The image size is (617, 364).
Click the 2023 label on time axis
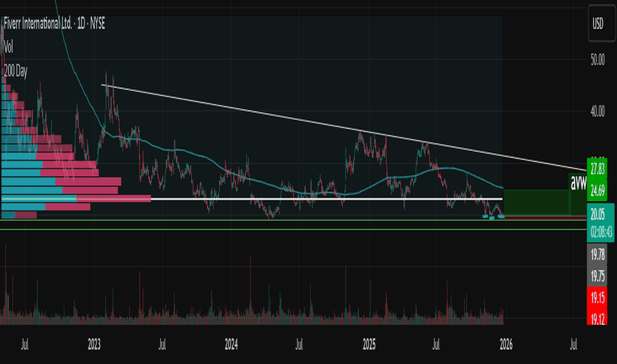94,345
